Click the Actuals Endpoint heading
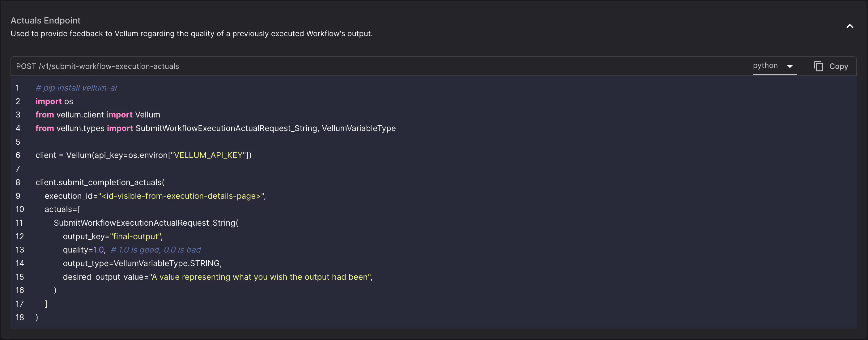Viewport: 868px width, 340px height. (45, 21)
